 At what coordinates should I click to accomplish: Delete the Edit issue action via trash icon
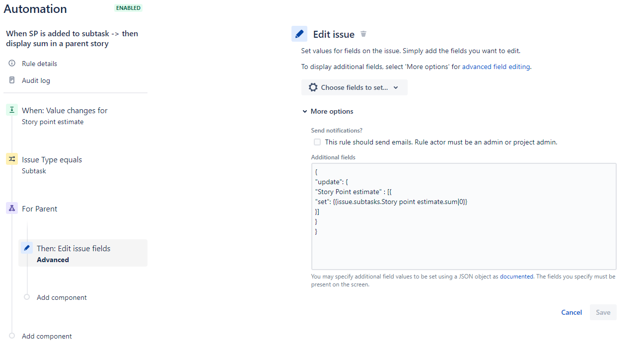pyautogui.click(x=363, y=34)
